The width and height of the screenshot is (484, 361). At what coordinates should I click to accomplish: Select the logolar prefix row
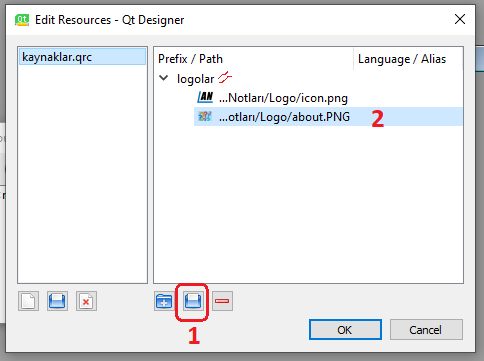coord(196,79)
